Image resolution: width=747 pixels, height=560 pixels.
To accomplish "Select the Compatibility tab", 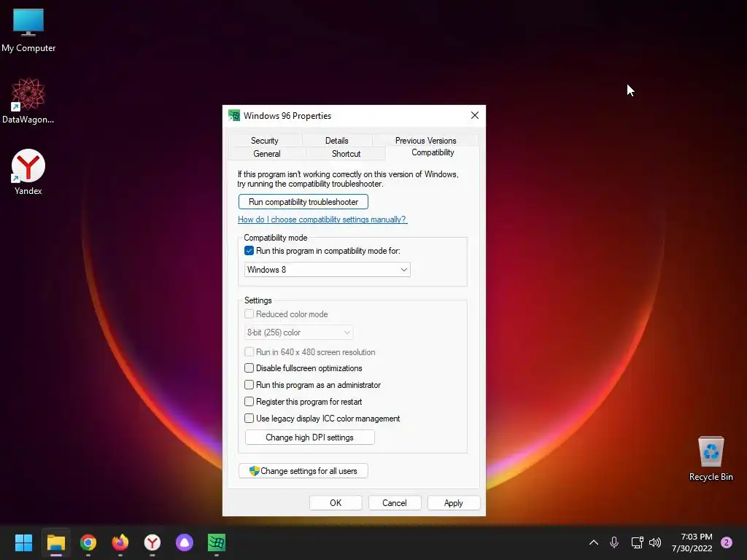I will (433, 152).
